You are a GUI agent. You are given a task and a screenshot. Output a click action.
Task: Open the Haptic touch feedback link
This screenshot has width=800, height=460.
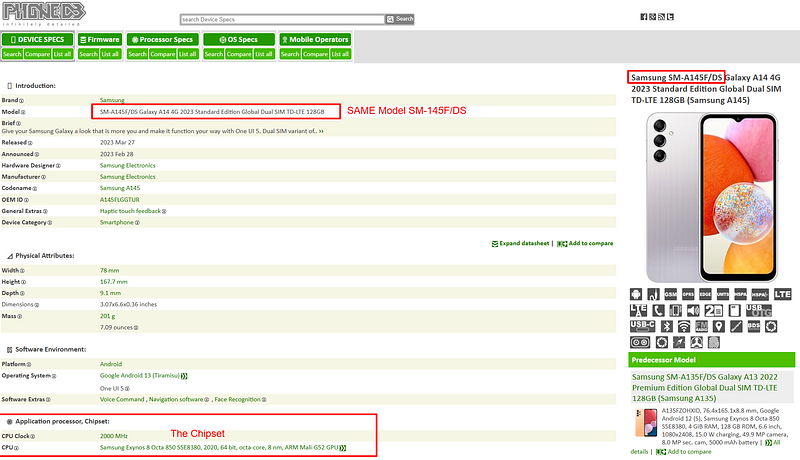[x=130, y=211]
